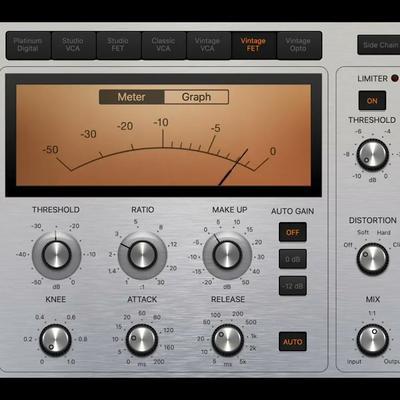Toggle Auto Gain OFF button
Screen dimensions: 400x400
(293, 232)
